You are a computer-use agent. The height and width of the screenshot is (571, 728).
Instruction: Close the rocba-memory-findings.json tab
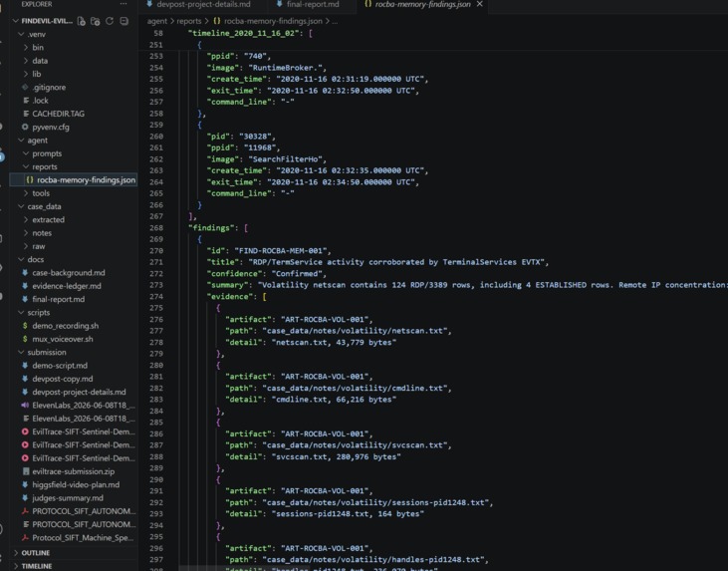480,4
